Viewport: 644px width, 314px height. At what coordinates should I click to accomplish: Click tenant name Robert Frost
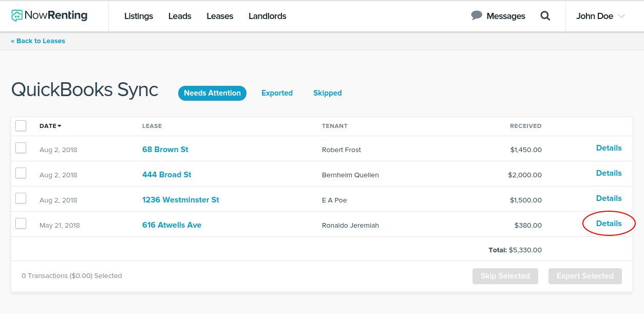(342, 150)
